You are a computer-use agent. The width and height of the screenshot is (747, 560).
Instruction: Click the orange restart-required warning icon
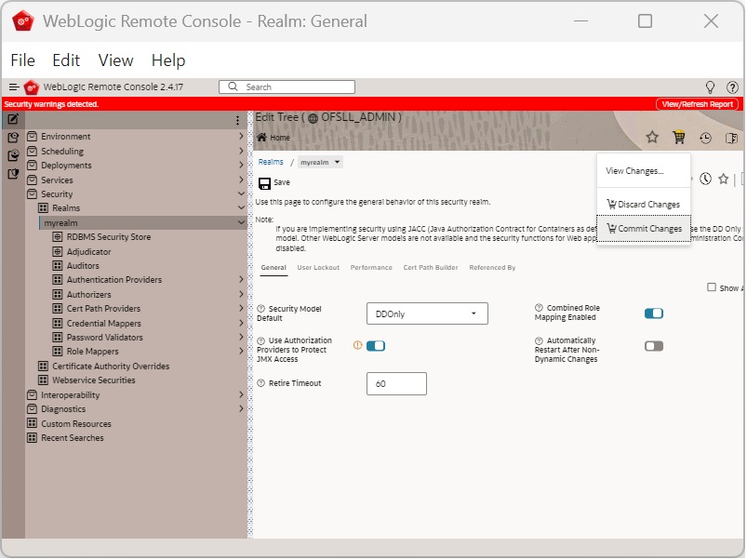357,346
